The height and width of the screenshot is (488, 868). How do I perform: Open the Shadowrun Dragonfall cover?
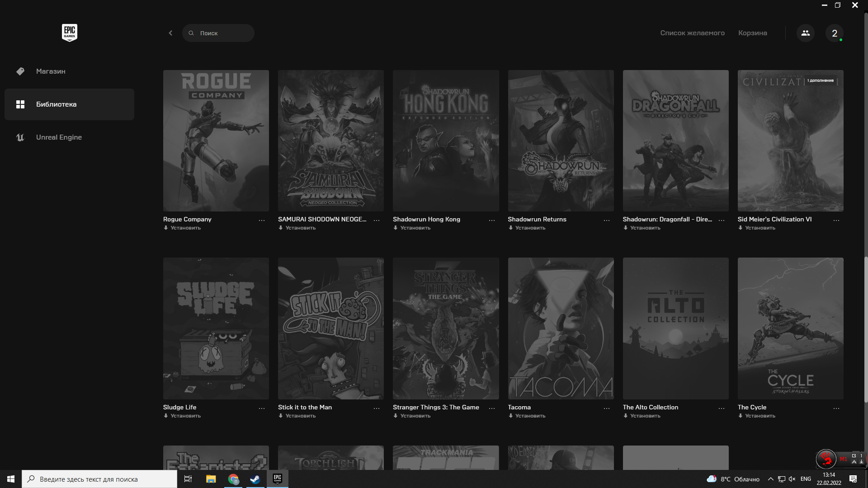point(676,141)
